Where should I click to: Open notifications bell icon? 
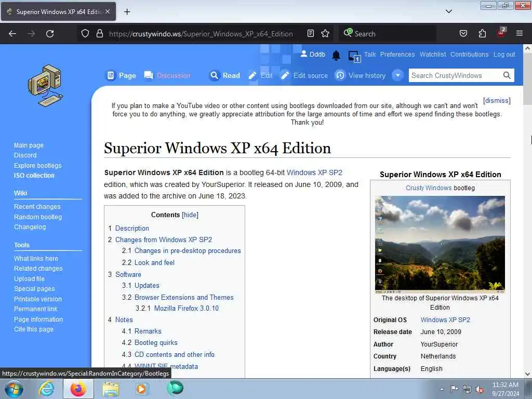click(x=336, y=55)
